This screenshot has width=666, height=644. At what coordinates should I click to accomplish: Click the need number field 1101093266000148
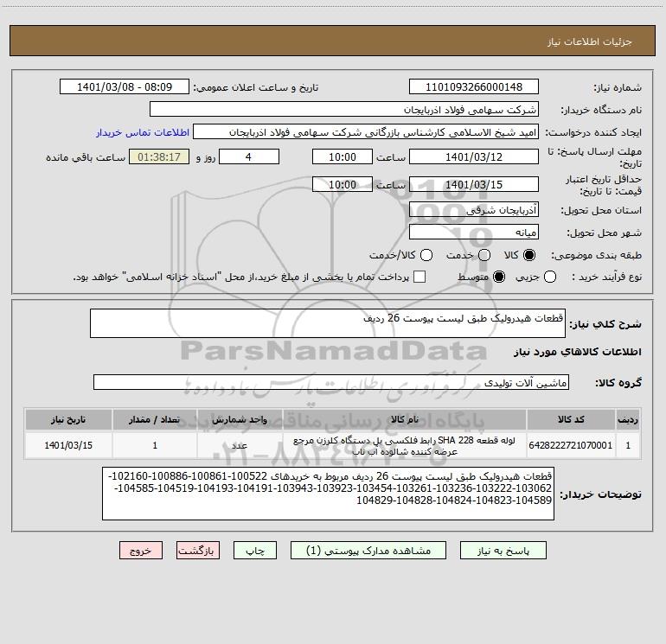point(474,86)
